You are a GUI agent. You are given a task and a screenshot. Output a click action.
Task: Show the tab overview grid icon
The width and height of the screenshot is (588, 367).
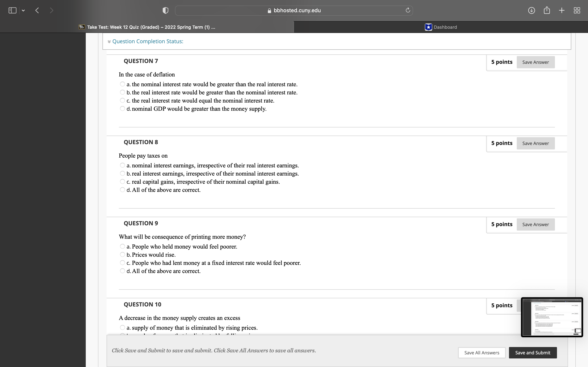pyautogui.click(x=577, y=10)
